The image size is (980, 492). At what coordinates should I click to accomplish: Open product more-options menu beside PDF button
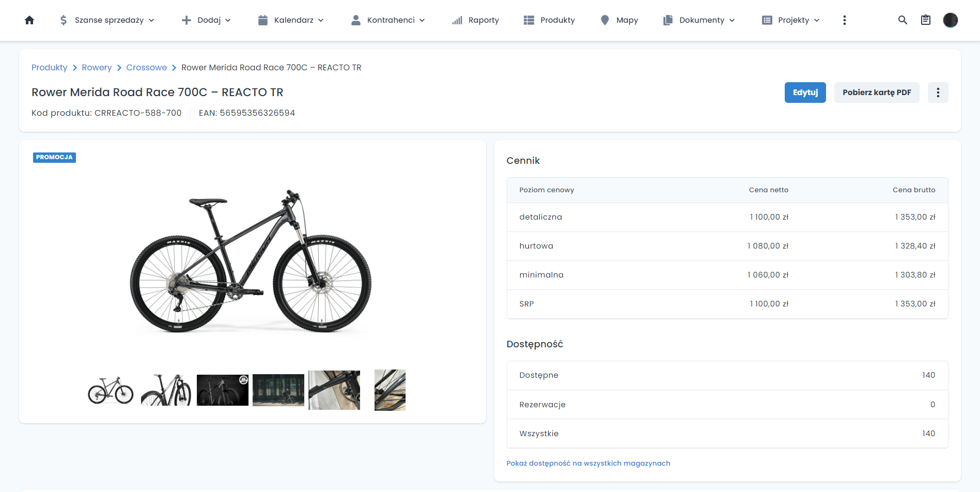coord(938,93)
